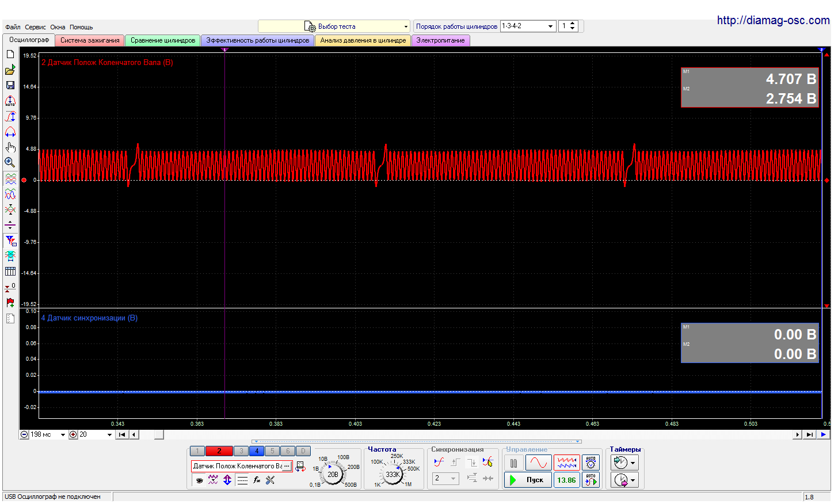The width and height of the screenshot is (838, 504).
Task: Open the sync channel 2 dropdown
Action: pyautogui.click(x=445, y=479)
